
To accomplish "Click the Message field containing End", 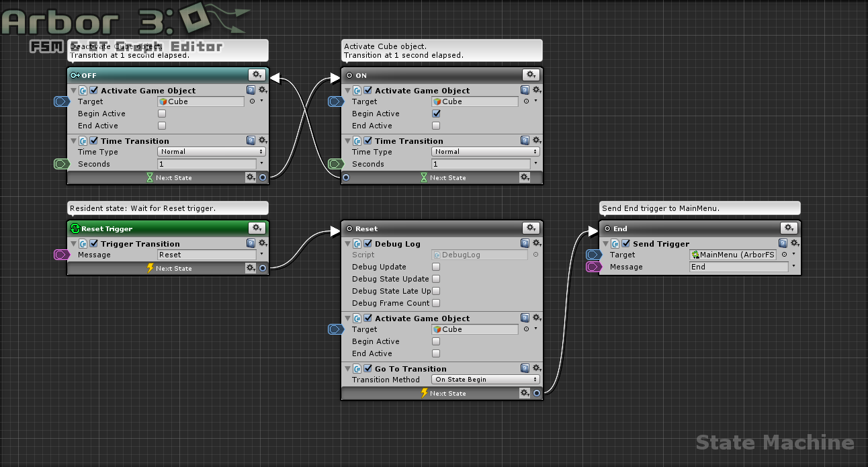I will pos(738,267).
